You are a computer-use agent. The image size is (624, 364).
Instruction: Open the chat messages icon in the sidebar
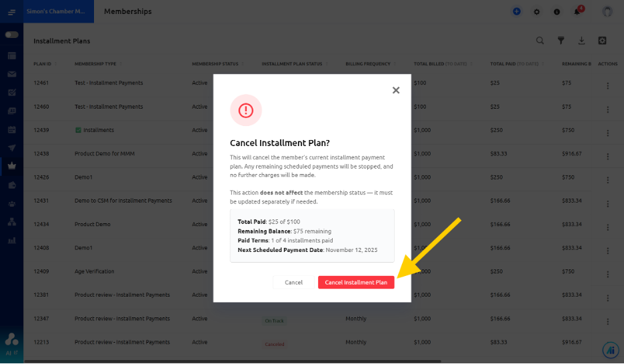pos(12,111)
